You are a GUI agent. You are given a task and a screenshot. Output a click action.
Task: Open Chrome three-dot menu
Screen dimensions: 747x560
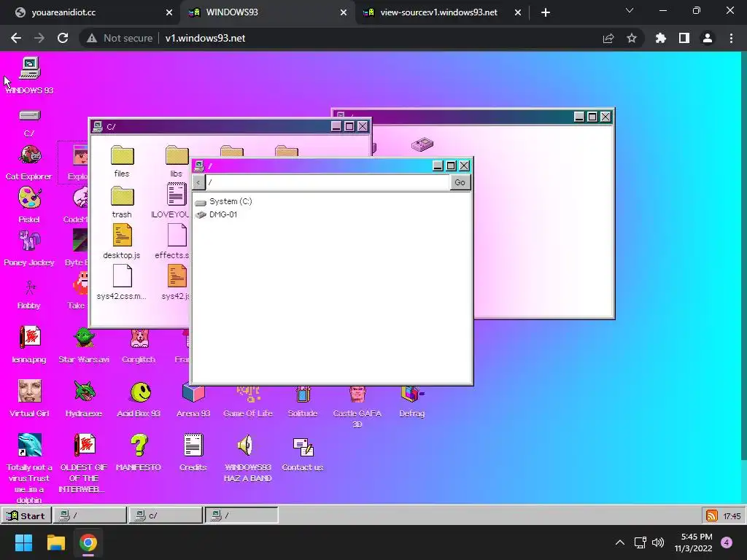click(x=731, y=38)
